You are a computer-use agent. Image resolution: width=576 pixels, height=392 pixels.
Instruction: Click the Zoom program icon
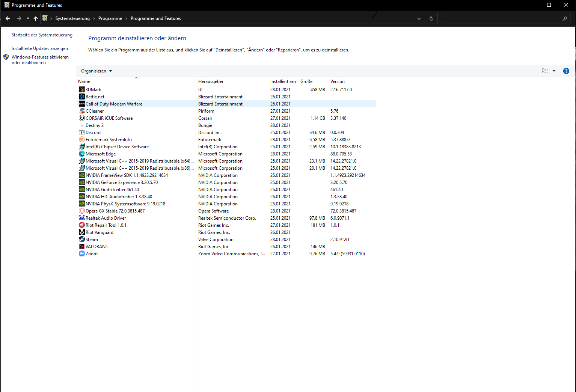click(81, 253)
